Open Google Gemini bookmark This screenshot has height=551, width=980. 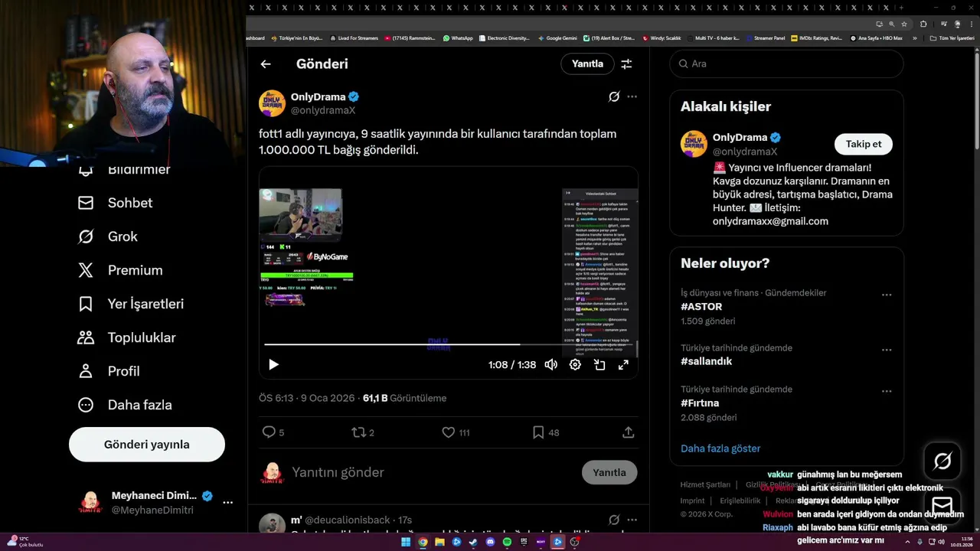(x=557, y=38)
